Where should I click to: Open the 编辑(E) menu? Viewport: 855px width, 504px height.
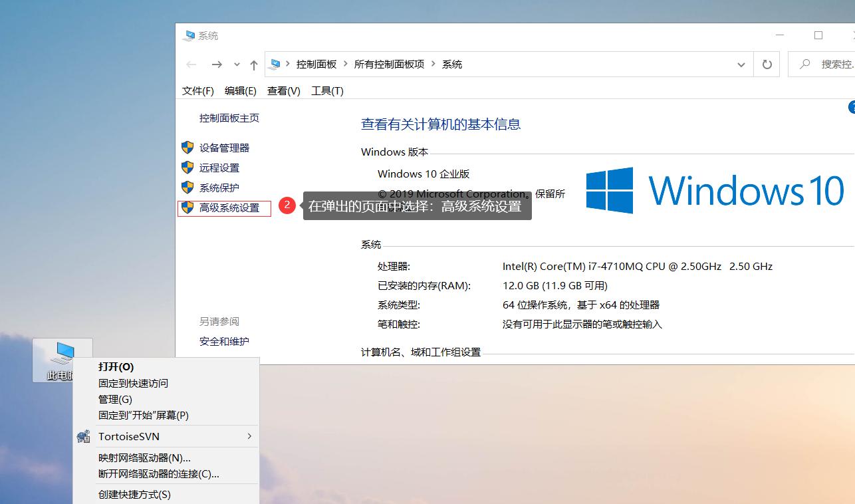241,90
